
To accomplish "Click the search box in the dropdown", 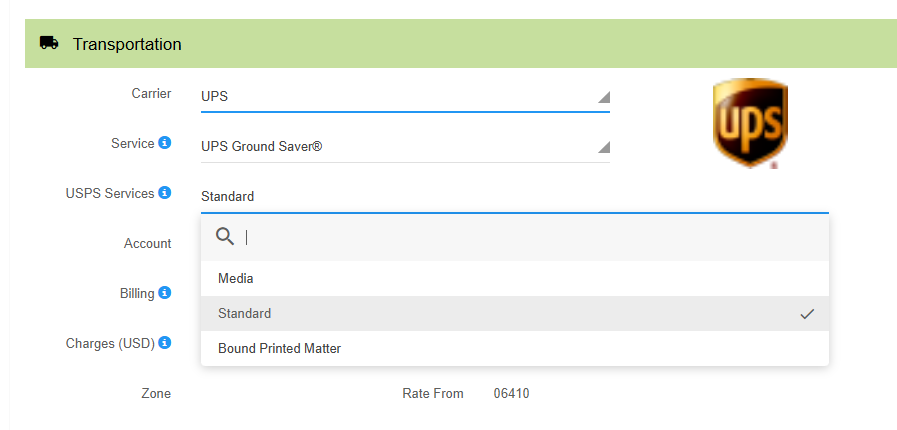I will point(514,237).
